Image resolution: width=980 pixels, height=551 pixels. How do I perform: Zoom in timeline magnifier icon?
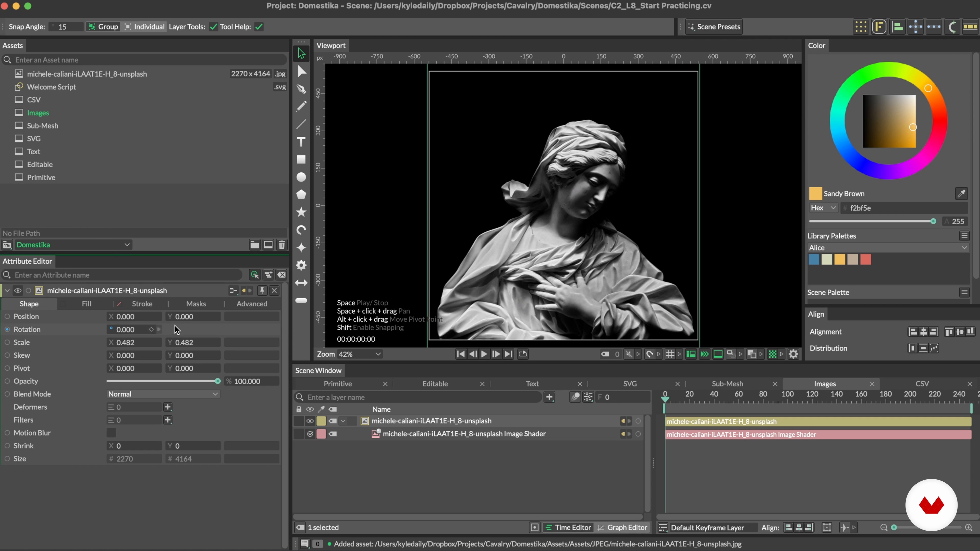[969, 528]
